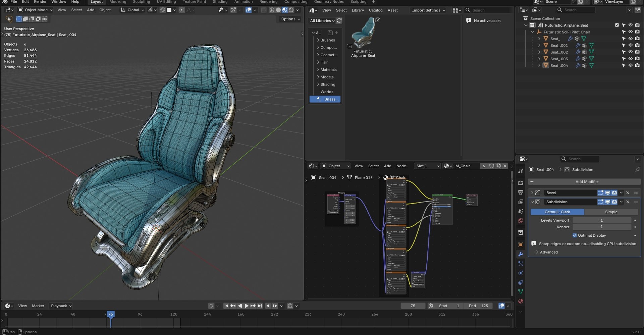Open the Render menu
Screen dimensions: 644x335
40,2
